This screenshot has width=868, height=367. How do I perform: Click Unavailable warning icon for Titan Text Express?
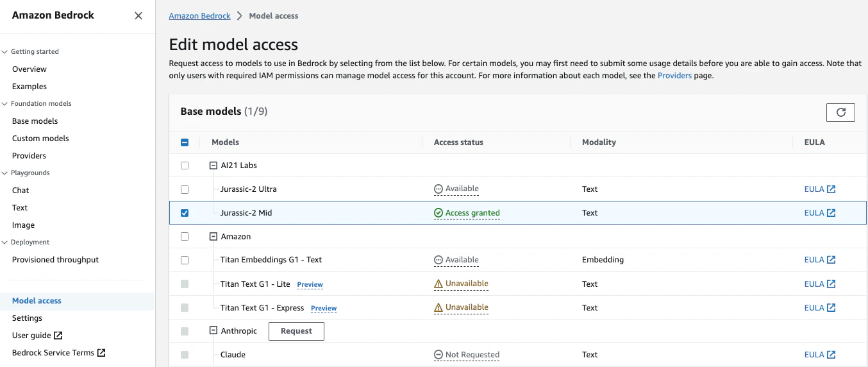438,307
